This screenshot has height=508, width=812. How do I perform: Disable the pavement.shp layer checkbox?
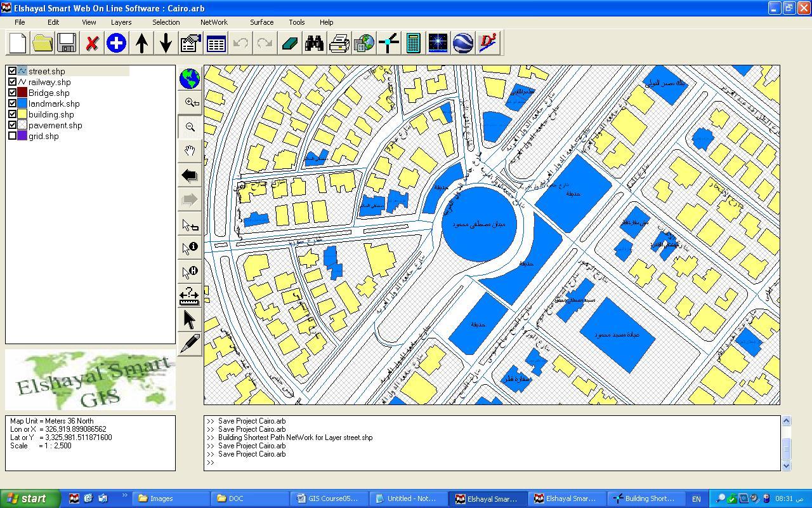click(x=12, y=125)
